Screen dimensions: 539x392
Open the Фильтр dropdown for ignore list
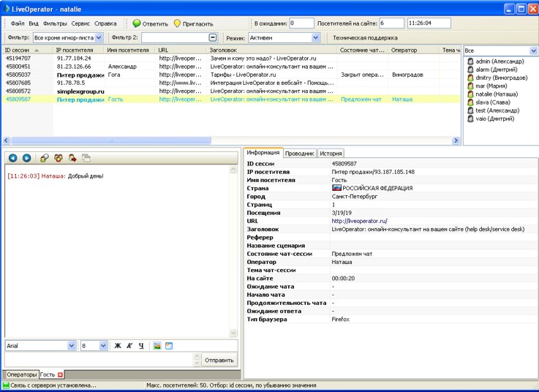99,37
